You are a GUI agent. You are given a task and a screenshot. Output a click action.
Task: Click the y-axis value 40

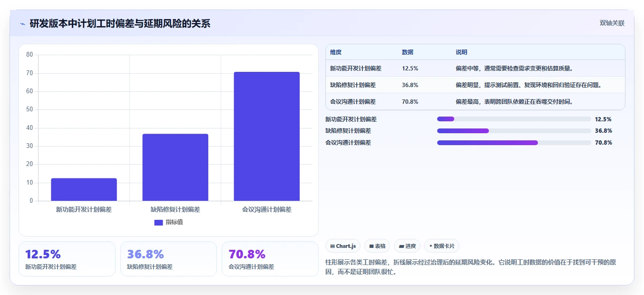(x=29, y=128)
